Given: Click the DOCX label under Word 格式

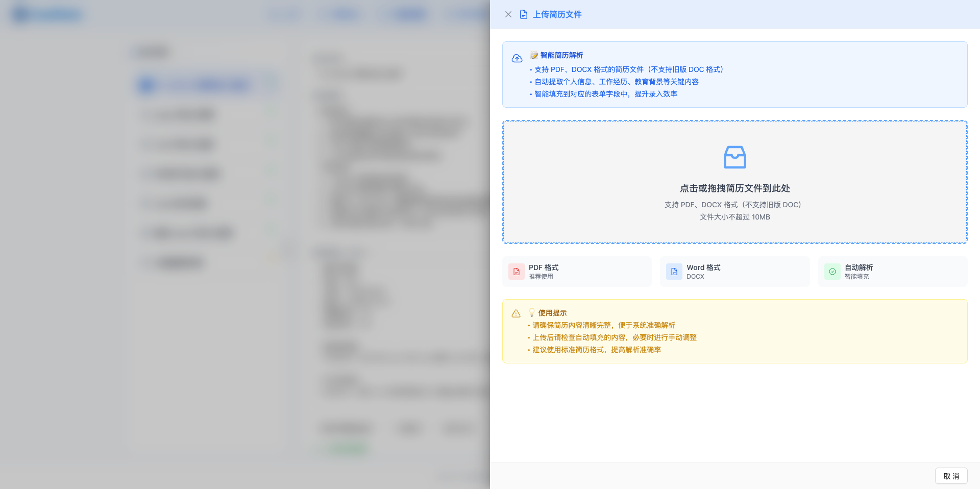Looking at the screenshot, I should pos(695,276).
